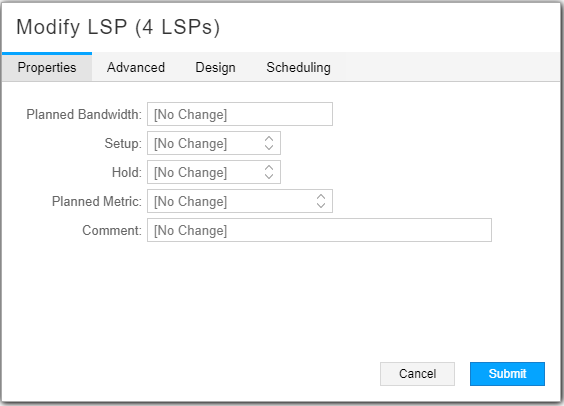The height and width of the screenshot is (406, 564).
Task: Click the Setup priority field
Action: click(214, 143)
